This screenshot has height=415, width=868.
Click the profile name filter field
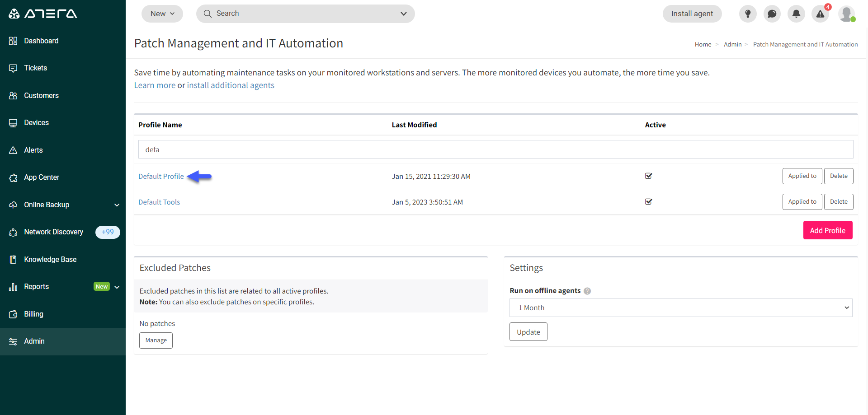tap(495, 149)
